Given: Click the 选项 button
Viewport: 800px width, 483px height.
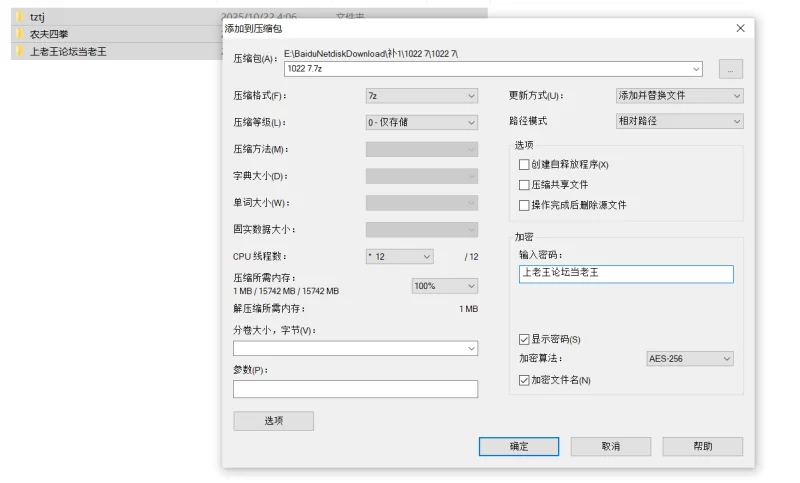Looking at the screenshot, I should click(x=273, y=421).
